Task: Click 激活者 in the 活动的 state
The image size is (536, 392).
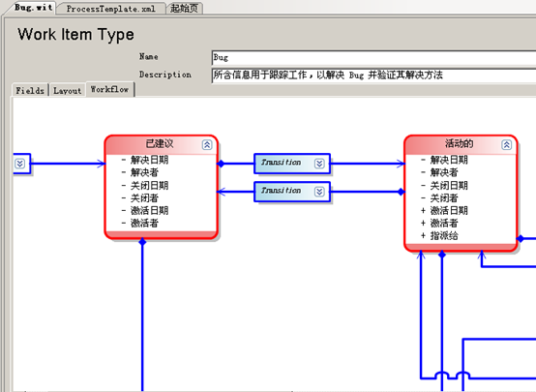Action: click(444, 224)
